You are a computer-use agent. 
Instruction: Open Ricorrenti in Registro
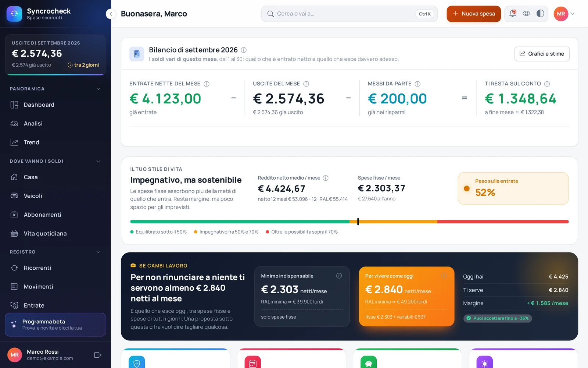[x=55, y=268]
